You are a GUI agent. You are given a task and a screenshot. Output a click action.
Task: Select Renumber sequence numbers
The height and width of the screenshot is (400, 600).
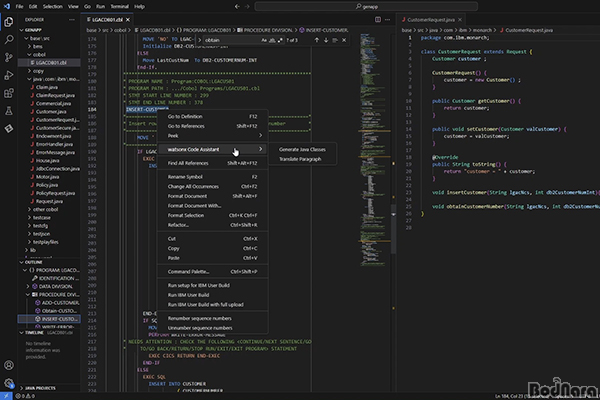[212, 318]
